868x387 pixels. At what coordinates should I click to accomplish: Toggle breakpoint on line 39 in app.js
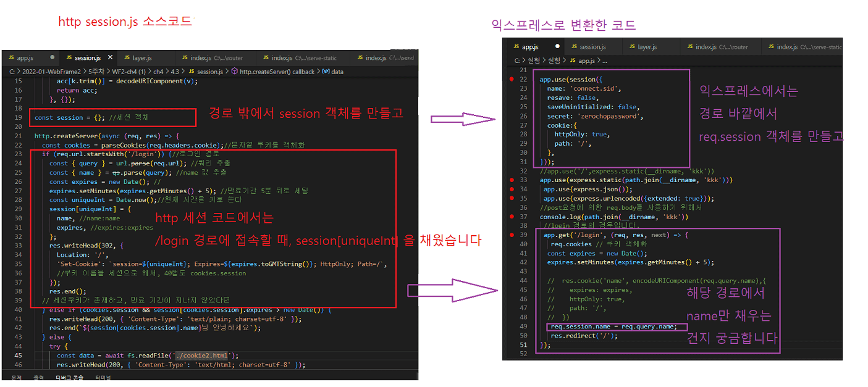pyautogui.click(x=511, y=235)
